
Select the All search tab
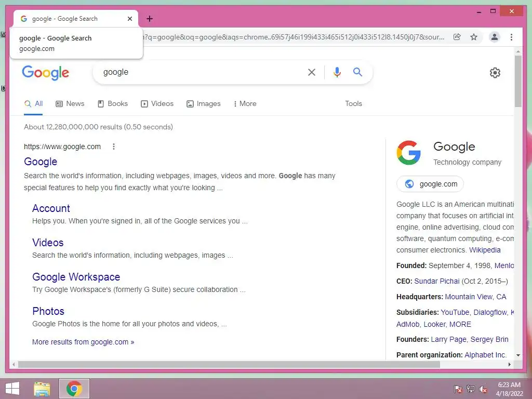pyautogui.click(x=33, y=104)
